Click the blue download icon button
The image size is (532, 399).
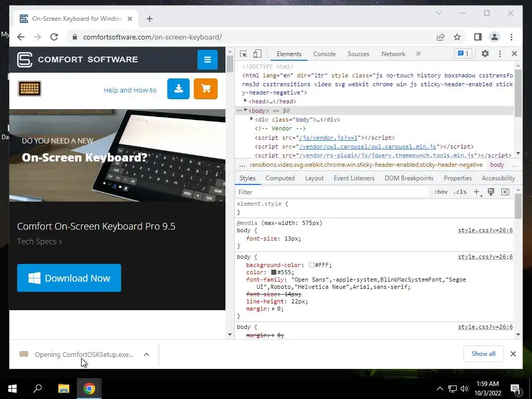coord(179,89)
